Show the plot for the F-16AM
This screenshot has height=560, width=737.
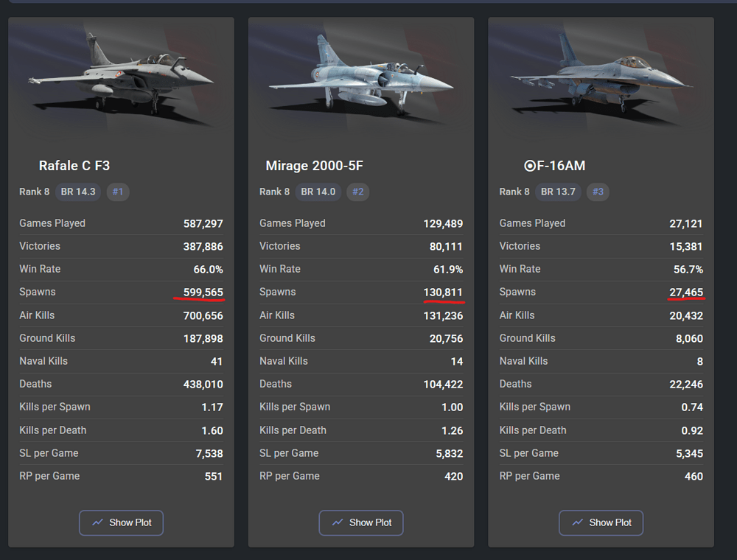[x=601, y=522]
